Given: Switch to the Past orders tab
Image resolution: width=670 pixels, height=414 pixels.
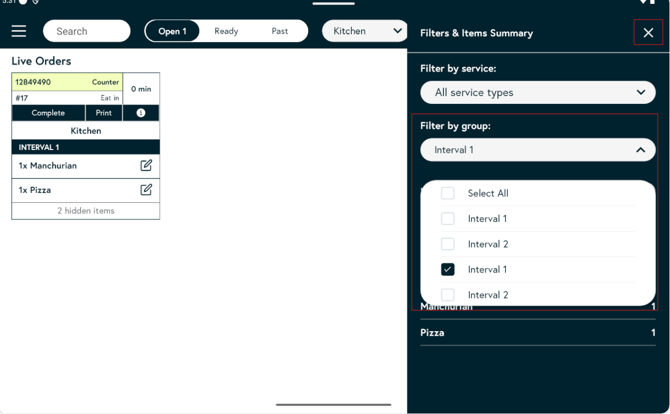Looking at the screenshot, I should pyautogui.click(x=280, y=31).
